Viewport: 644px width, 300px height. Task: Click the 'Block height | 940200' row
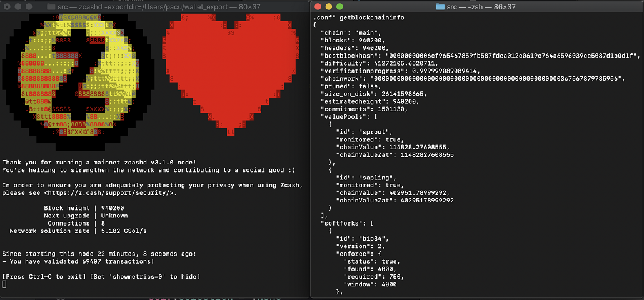[x=84, y=208]
